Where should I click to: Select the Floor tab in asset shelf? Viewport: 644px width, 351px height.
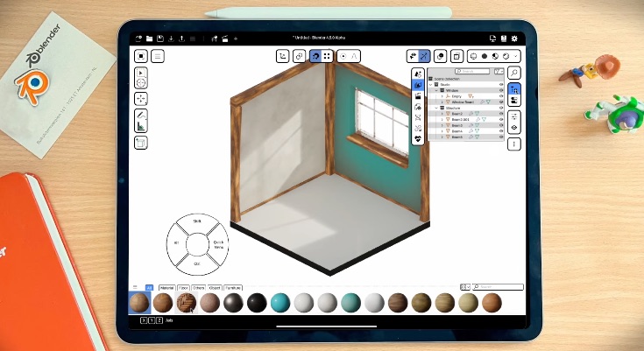click(x=183, y=288)
